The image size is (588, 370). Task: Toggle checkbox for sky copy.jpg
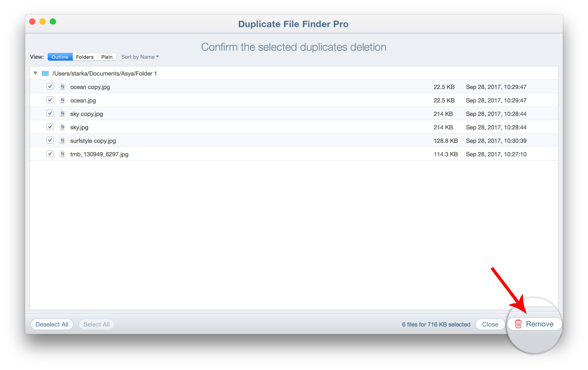(49, 113)
